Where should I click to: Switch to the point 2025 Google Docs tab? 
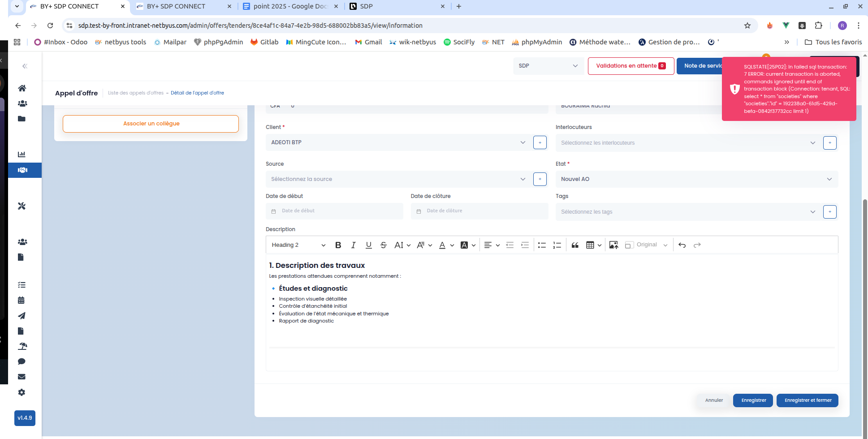(290, 6)
